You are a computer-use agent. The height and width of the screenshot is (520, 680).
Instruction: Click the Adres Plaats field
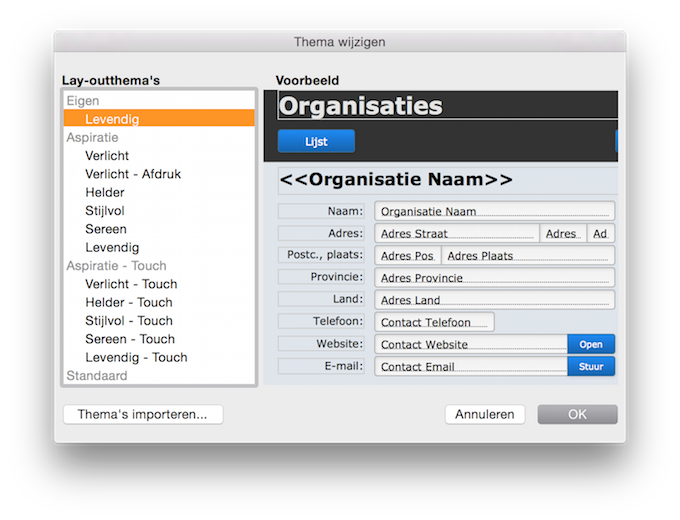528,255
